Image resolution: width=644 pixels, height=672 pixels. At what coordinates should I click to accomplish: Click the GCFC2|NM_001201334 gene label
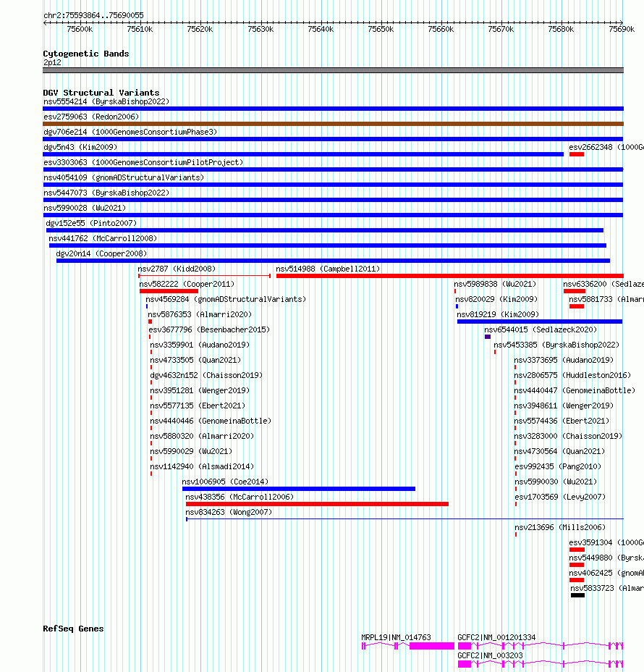(x=496, y=638)
